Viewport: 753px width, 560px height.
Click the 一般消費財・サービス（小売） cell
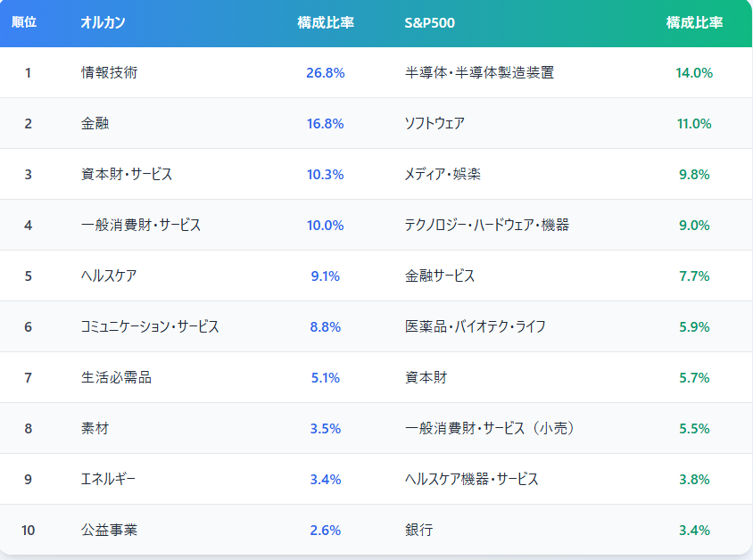(490, 429)
